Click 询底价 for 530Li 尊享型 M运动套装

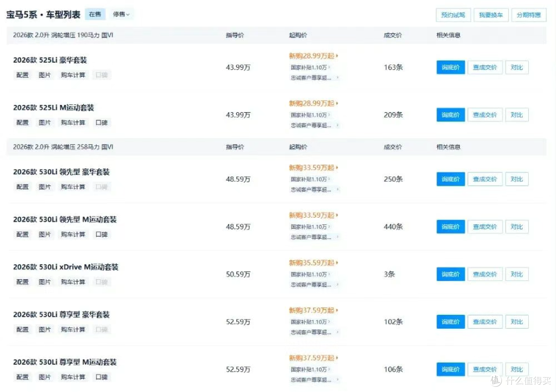(450, 369)
